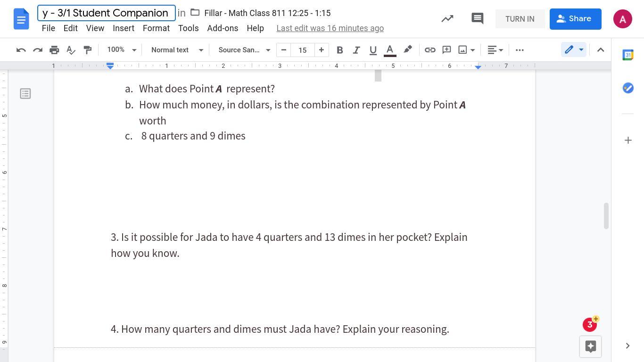Click the Undo arrow icon
Screen dimensions: 644x362
point(21,50)
